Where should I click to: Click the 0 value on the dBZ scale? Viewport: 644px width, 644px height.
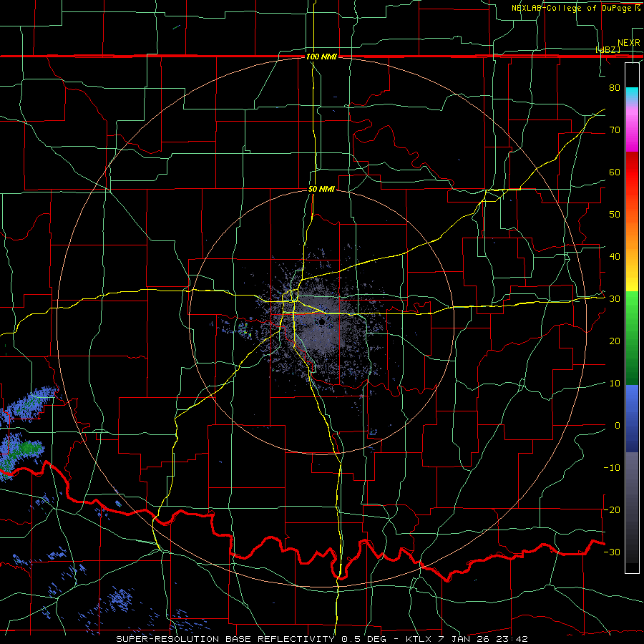[x=618, y=426]
